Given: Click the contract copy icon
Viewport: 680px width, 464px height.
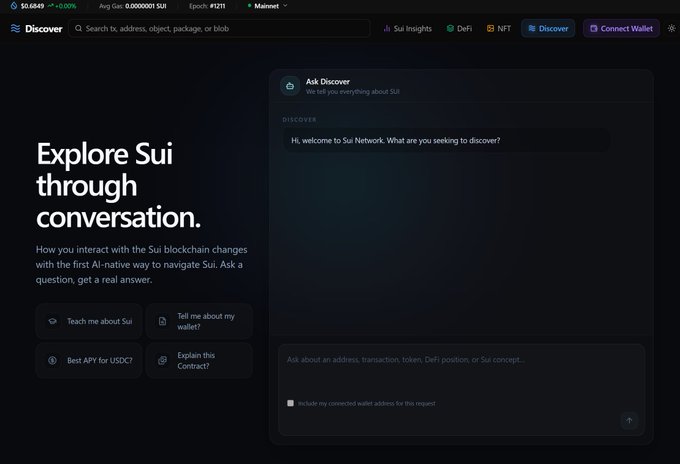Looking at the screenshot, I should pyautogui.click(x=162, y=360).
